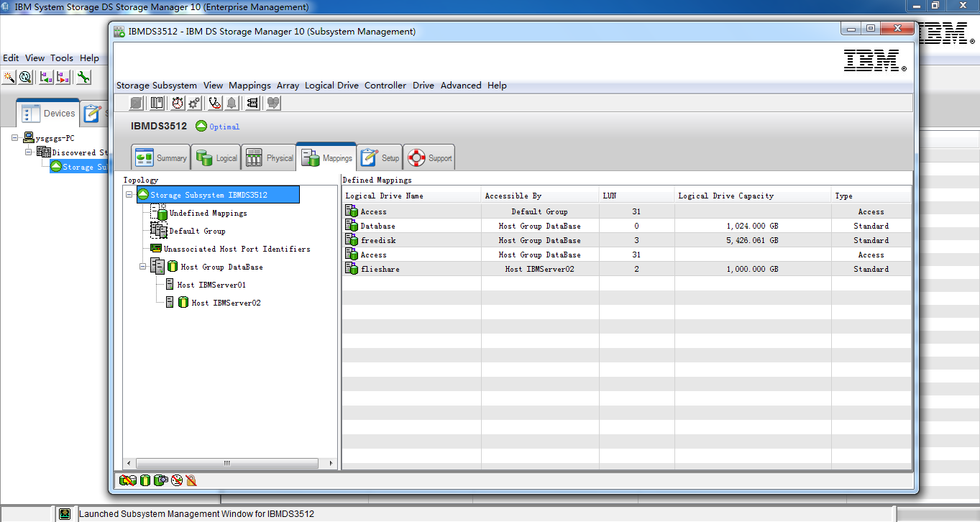This screenshot has height=522, width=980.
Task: Click the Default Group tree icon
Action: [158, 231]
